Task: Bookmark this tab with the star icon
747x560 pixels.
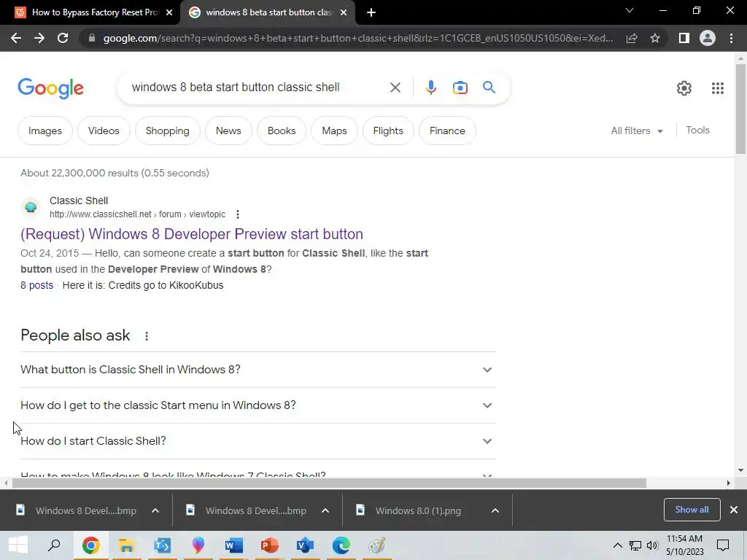Action: point(655,38)
